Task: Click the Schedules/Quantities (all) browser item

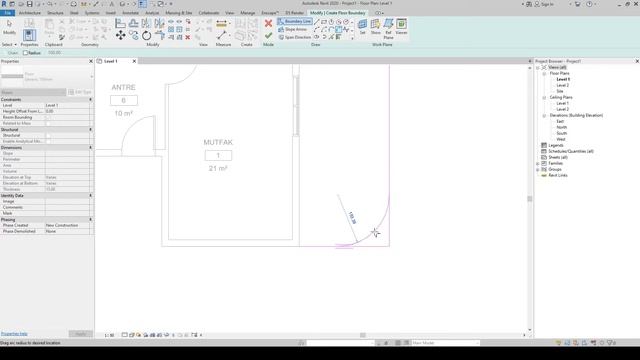Action: [x=571, y=151]
